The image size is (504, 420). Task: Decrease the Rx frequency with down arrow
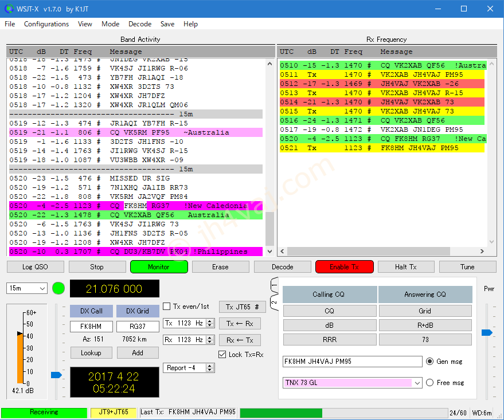click(x=210, y=342)
